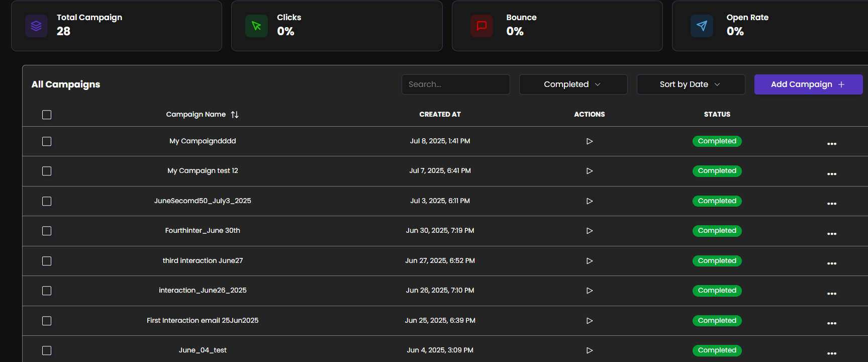The image size is (868, 362).
Task: Click the Clicks cursor icon
Action: [256, 26]
